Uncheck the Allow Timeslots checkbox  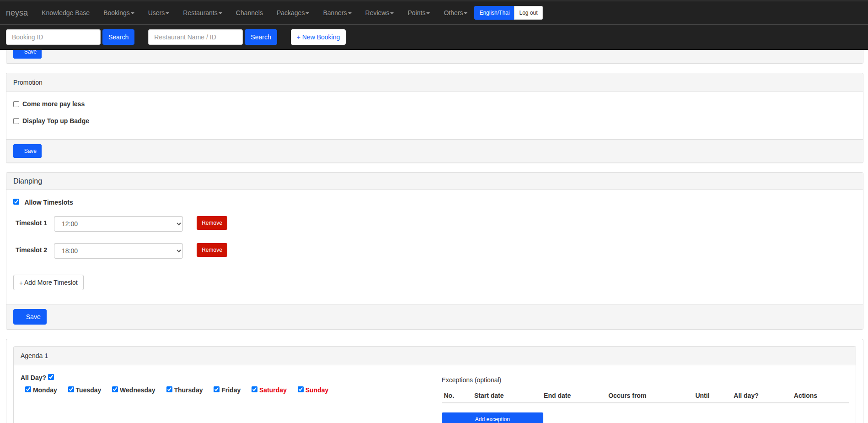(x=16, y=202)
